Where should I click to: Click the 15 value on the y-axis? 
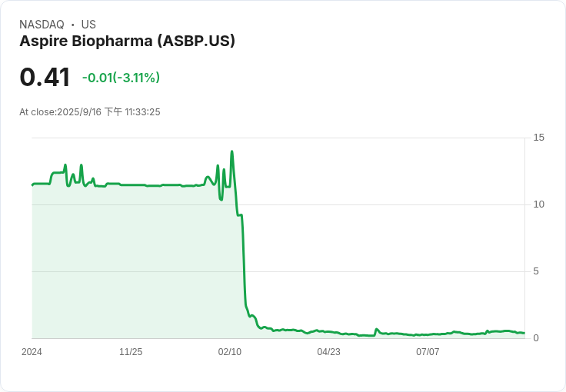tap(538, 138)
